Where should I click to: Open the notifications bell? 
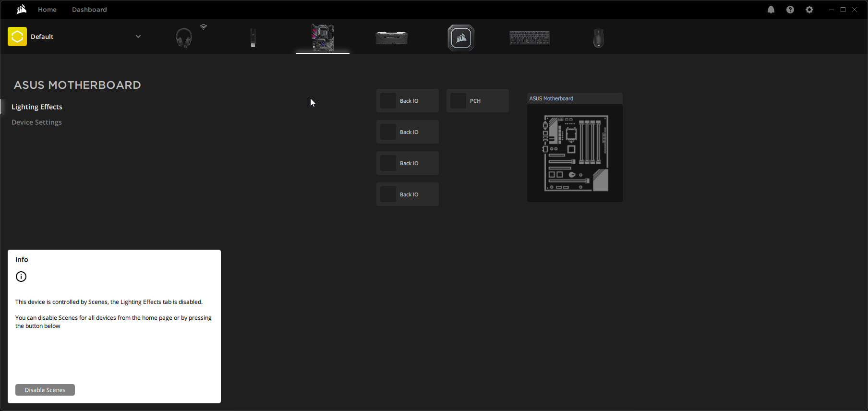click(771, 10)
